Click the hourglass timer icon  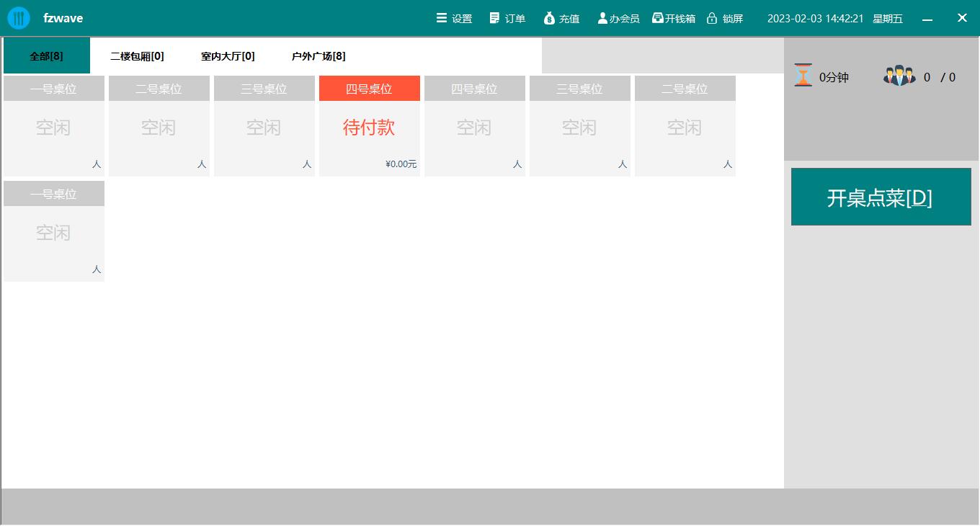point(803,75)
